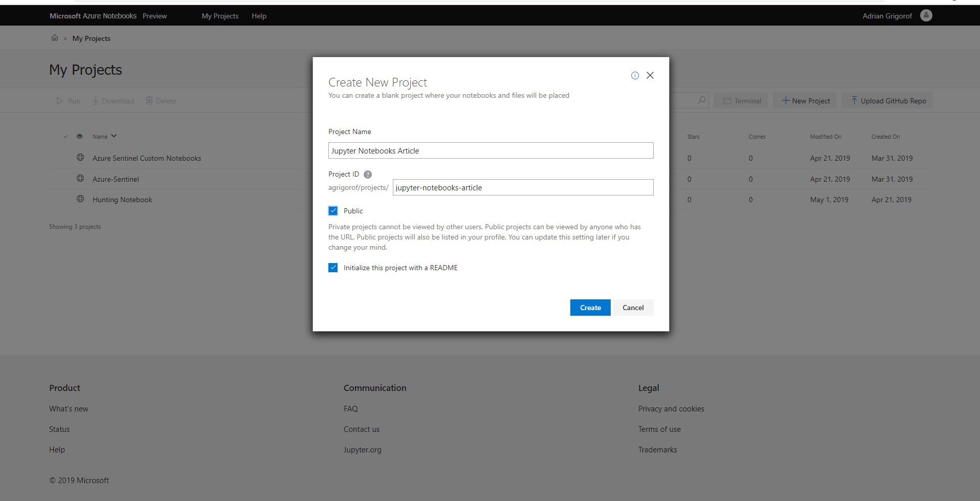This screenshot has width=980, height=501.
Task: Click globe icon for Azure Sentinel Custom Notebooks
Action: 80,158
